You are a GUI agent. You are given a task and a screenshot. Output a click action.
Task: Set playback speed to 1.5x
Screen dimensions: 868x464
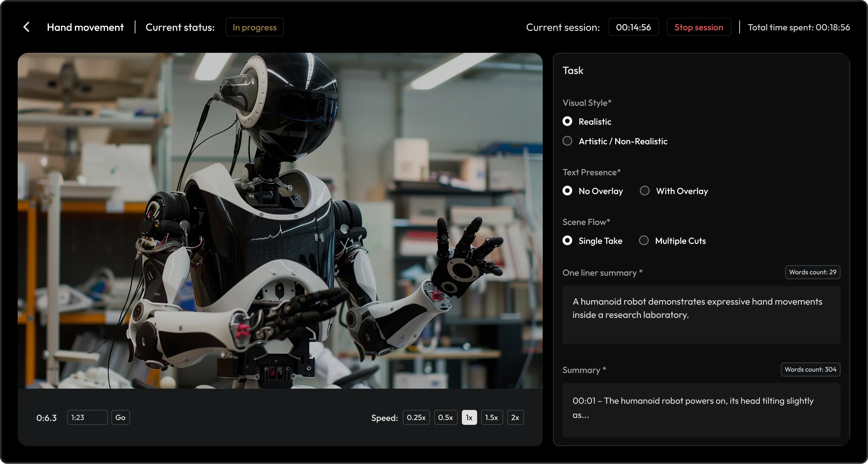492,417
